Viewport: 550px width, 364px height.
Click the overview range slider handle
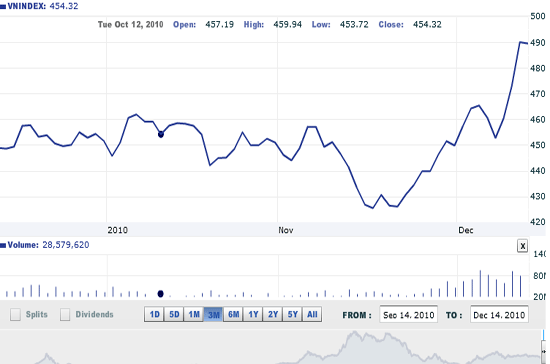click(x=543, y=352)
